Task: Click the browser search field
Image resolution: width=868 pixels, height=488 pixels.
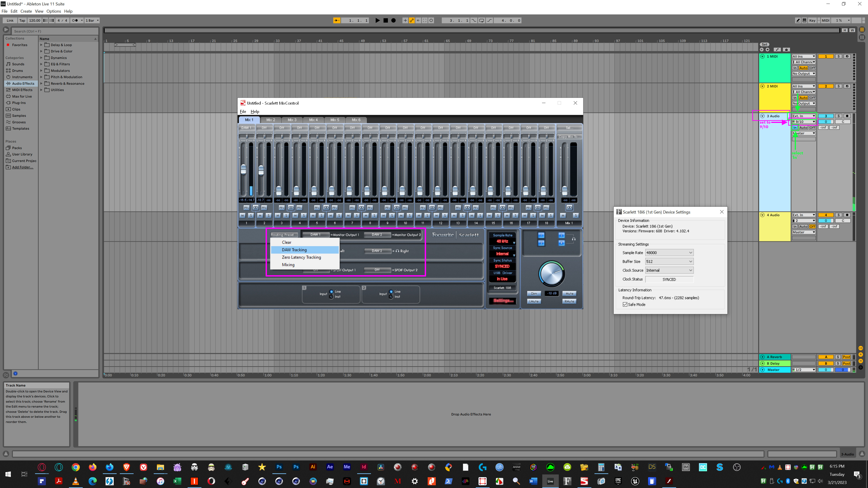Action: click(x=55, y=31)
